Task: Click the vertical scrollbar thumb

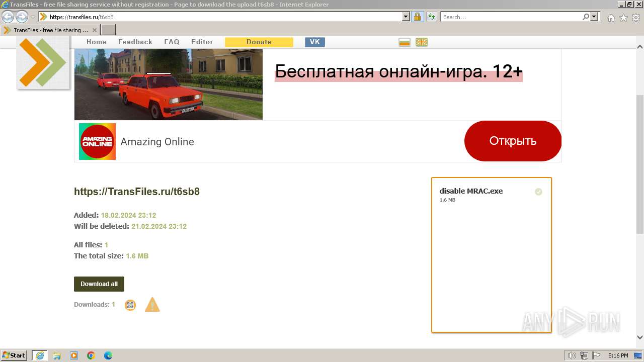Action: 640,164
